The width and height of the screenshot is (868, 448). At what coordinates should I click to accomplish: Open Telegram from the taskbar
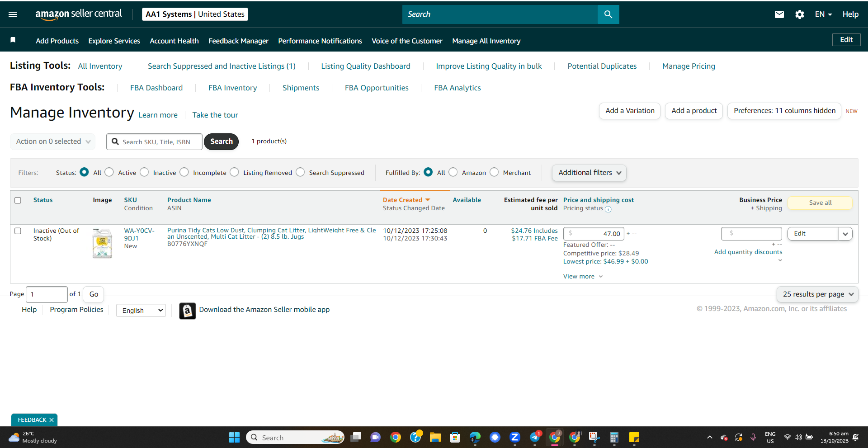point(535,437)
